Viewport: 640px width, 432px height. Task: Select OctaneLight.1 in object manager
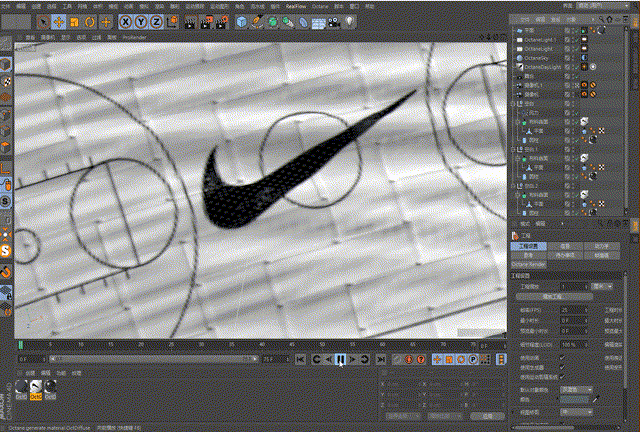(540, 40)
